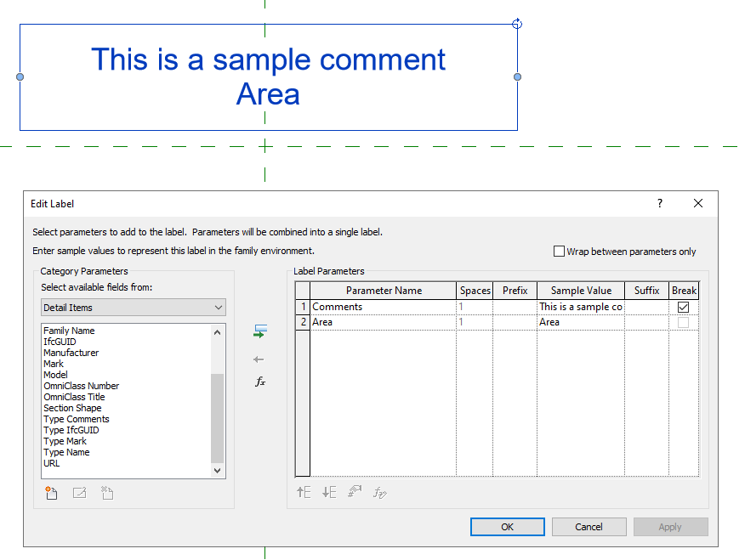Edit the Sample Value cell for Comments
The height and width of the screenshot is (560, 745).
tap(581, 307)
